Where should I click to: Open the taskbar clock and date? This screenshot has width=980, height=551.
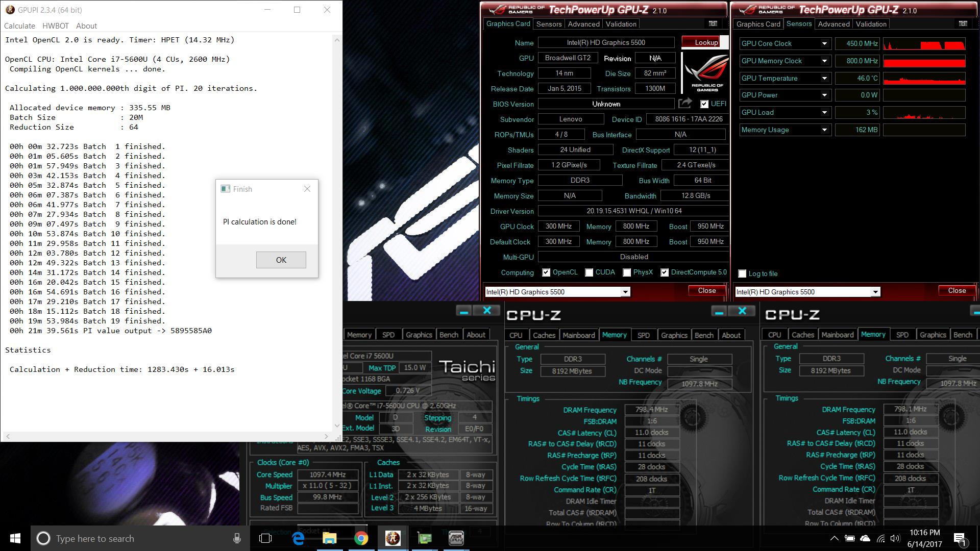tap(924, 538)
